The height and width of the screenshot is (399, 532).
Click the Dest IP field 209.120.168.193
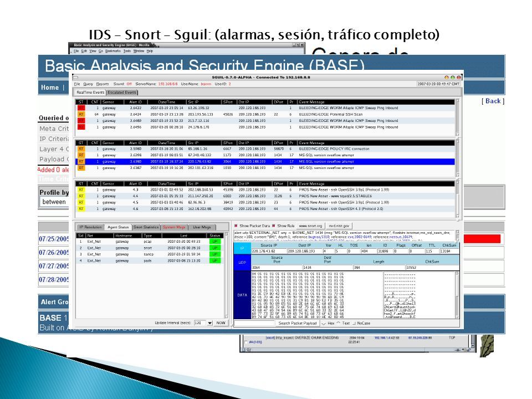[x=305, y=252]
